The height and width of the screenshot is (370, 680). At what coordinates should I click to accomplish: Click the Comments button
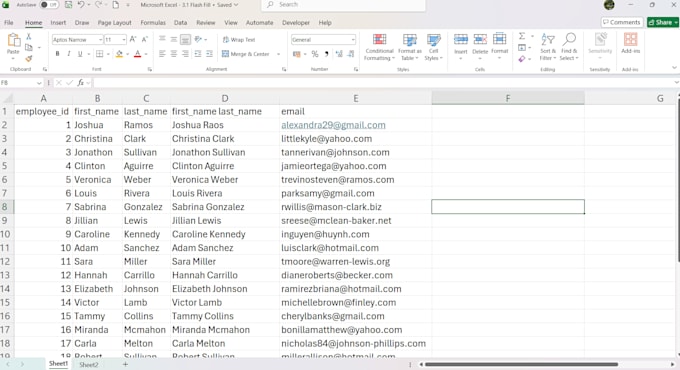pos(622,22)
